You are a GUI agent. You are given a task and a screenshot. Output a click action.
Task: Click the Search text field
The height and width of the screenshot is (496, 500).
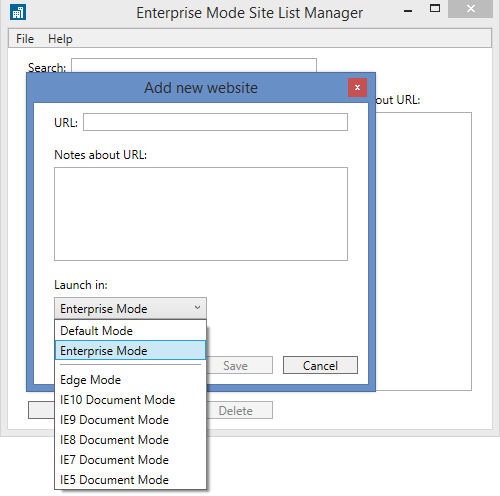[194, 65]
